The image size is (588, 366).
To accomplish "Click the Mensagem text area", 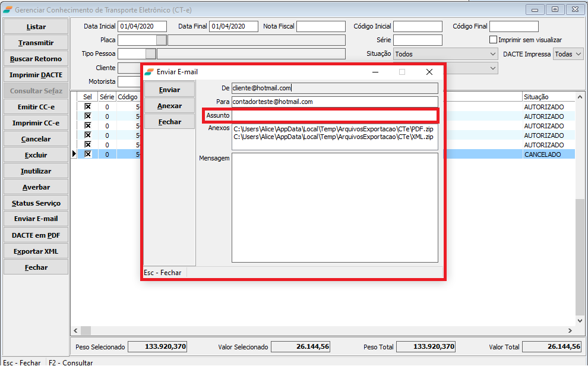I will 334,207.
